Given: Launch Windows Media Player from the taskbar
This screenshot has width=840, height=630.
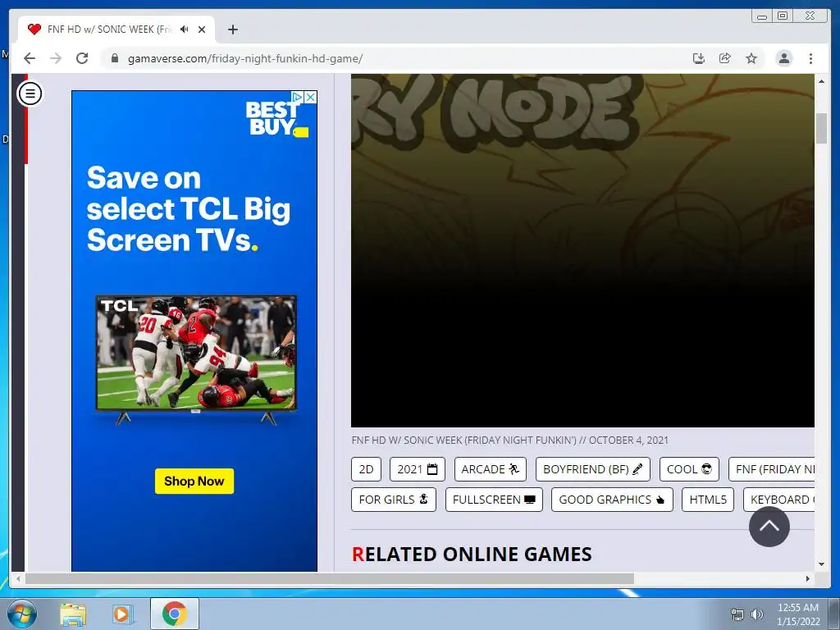Looking at the screenshot, I should coord(122,614).
